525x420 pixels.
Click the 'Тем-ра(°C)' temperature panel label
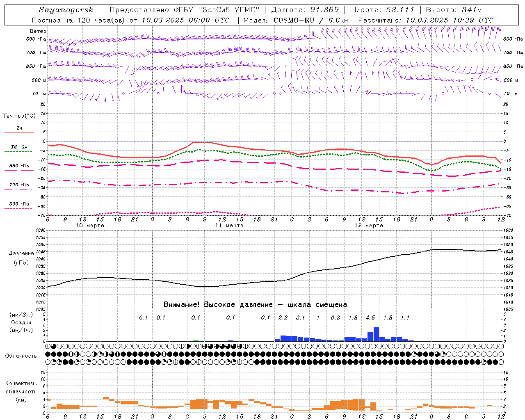(19, 116)
